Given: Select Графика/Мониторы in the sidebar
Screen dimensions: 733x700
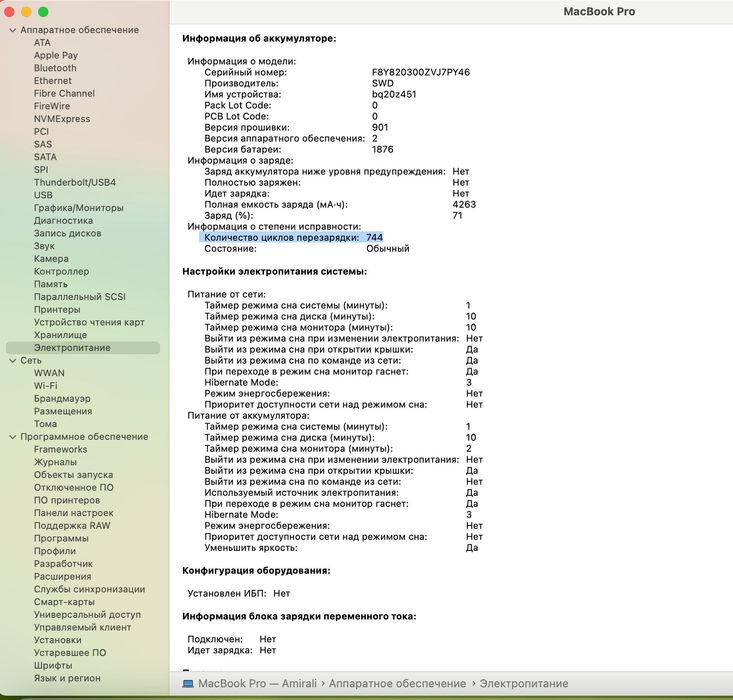Looking at the screenshot, I should click(79, 208).
